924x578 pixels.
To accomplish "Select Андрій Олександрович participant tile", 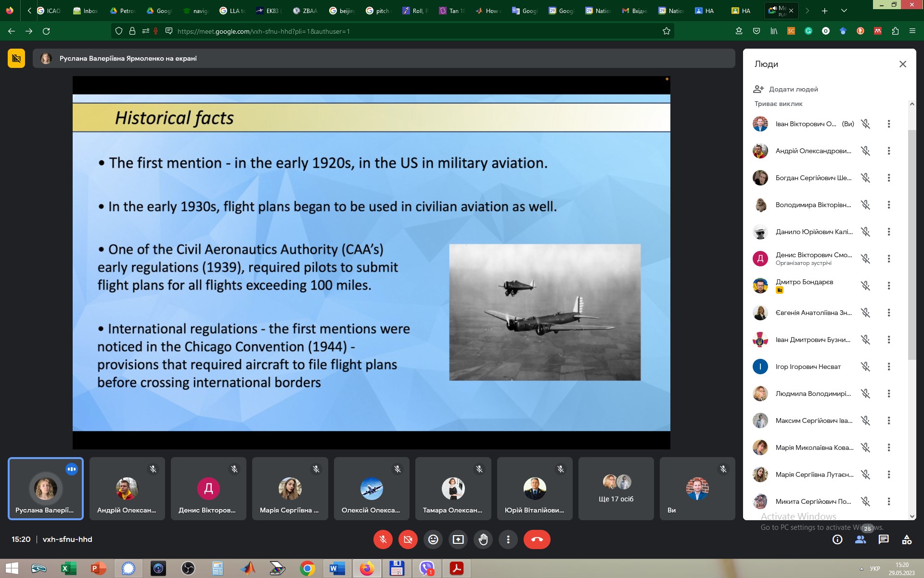I will pos(127,488).
